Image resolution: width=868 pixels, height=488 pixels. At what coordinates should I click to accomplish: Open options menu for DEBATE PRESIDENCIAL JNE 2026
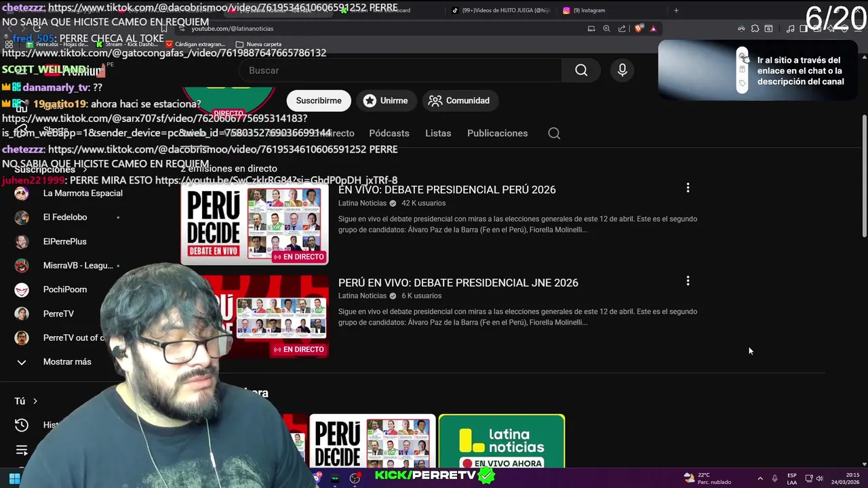click(688, 281)
